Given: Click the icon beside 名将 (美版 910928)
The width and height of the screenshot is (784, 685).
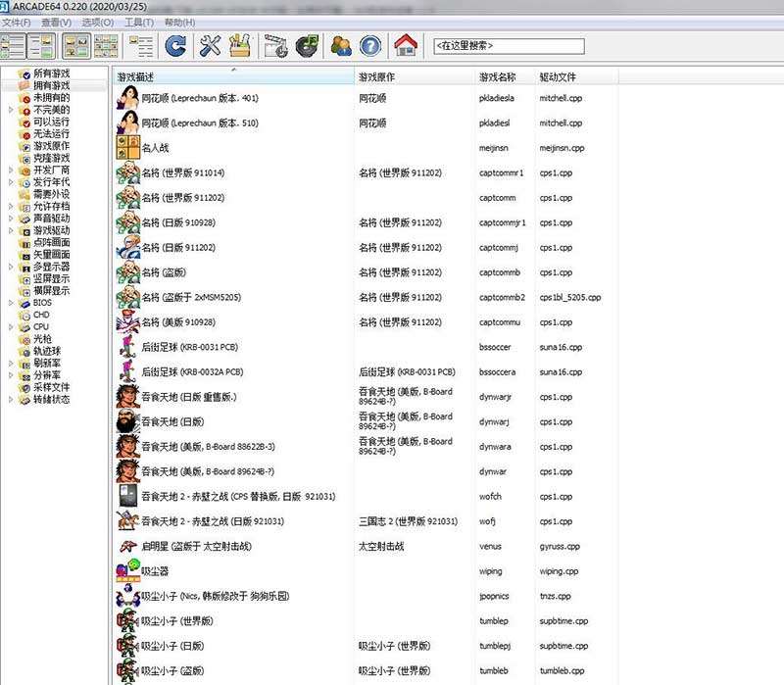Looking at the screenshot, I should [128, 322].
